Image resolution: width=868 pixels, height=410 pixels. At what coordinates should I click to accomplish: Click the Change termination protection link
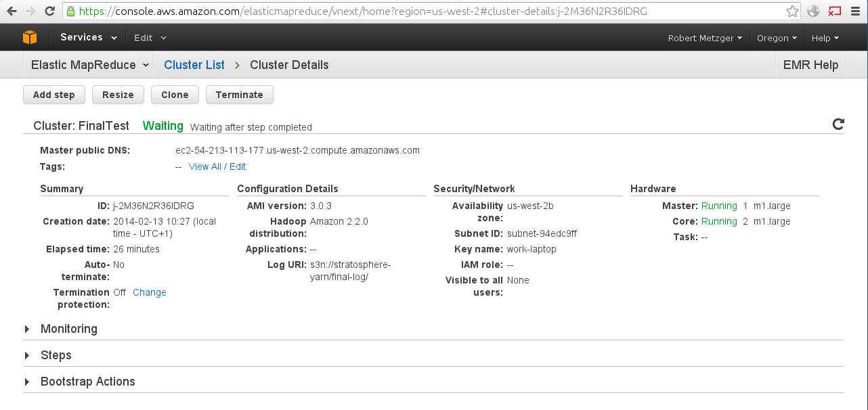click(x=149, y=292)
